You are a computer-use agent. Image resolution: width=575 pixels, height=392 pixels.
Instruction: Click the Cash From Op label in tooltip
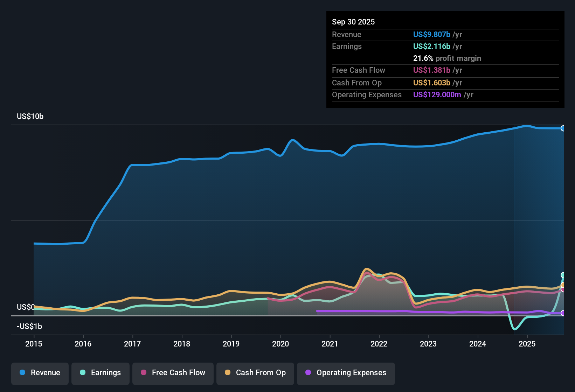coord(357,83)
